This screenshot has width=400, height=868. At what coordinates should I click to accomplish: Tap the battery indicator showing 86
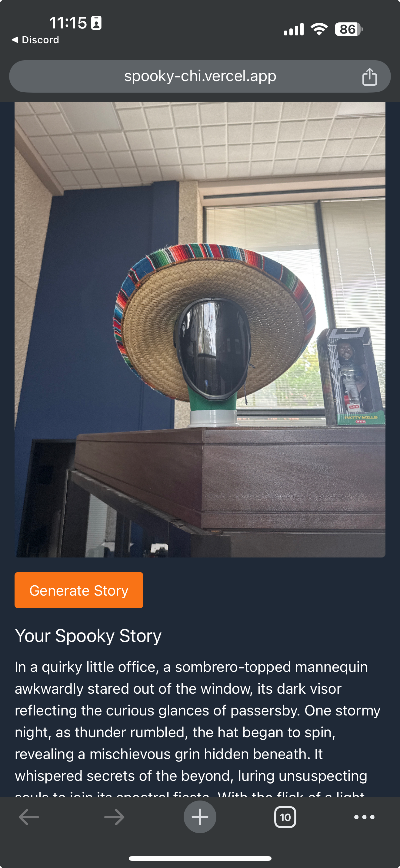(349, 29)
